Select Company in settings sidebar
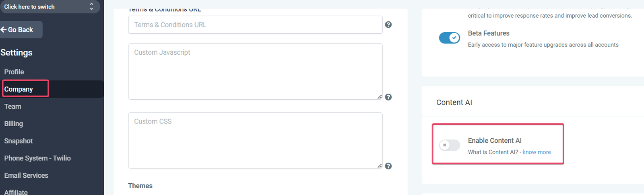The image size is (644, 195). click(x=19, y=89)
